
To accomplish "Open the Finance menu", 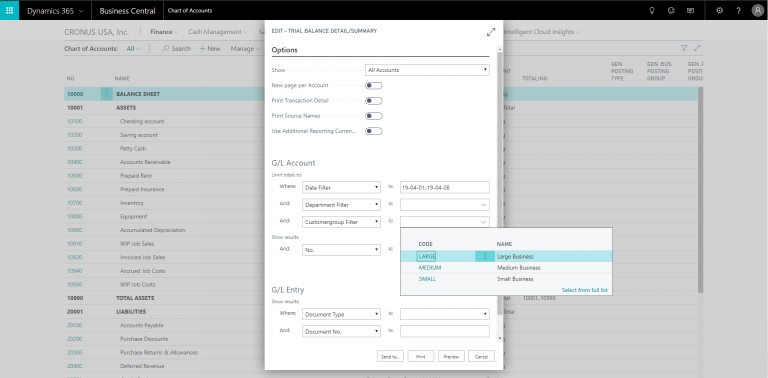I will click(165, 32).
